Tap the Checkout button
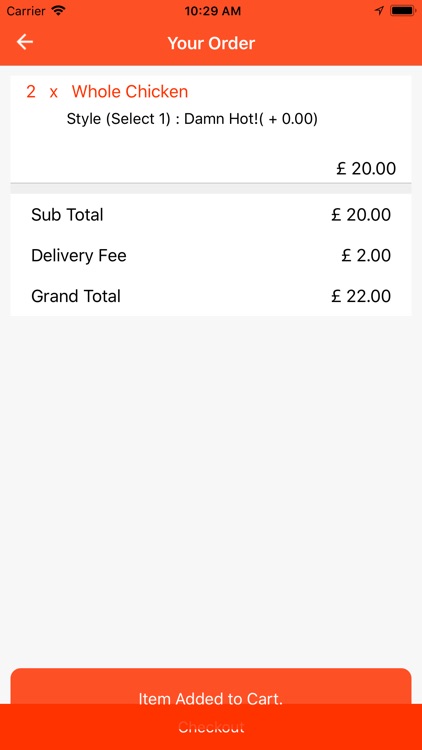 click(x=211, y=727)
